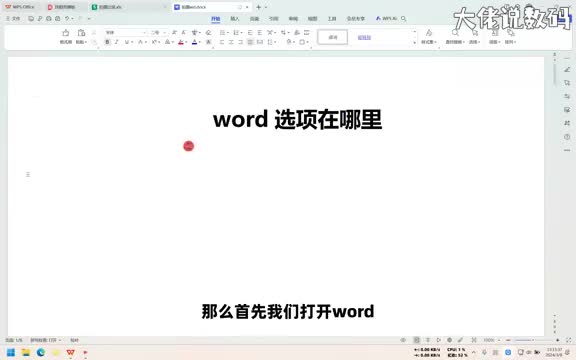
Task: Open the spell check status dropdown
Action: tap(46, 340)
